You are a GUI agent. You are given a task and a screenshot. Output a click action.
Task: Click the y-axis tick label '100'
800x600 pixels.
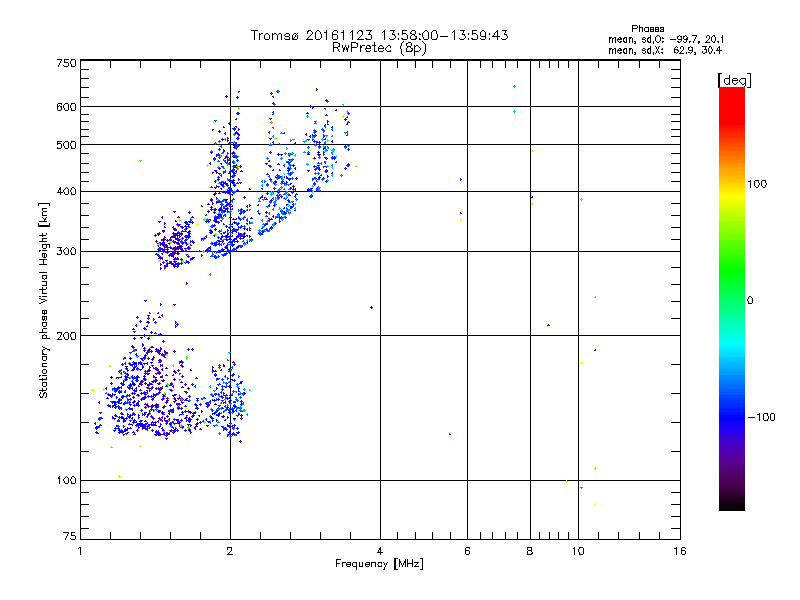click(x=66, y=480)
